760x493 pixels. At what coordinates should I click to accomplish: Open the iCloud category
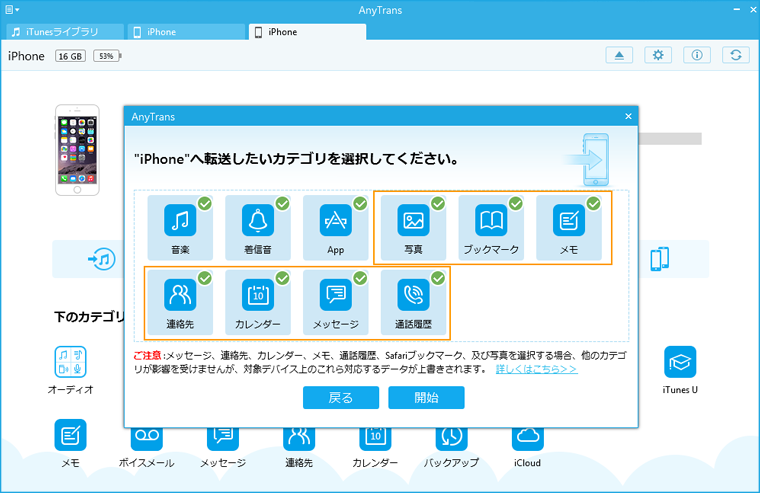pyautogui.click(x=527, y=446)
